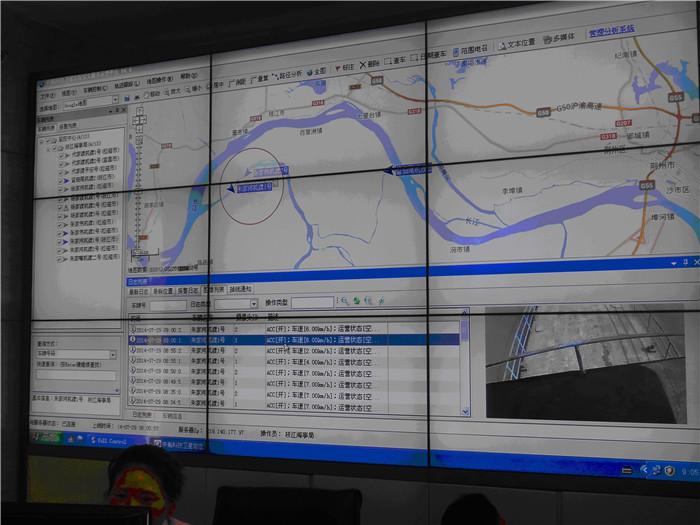Open the 文件 menu
Screen dimensions: 700x525
click(x=47, y=94)
